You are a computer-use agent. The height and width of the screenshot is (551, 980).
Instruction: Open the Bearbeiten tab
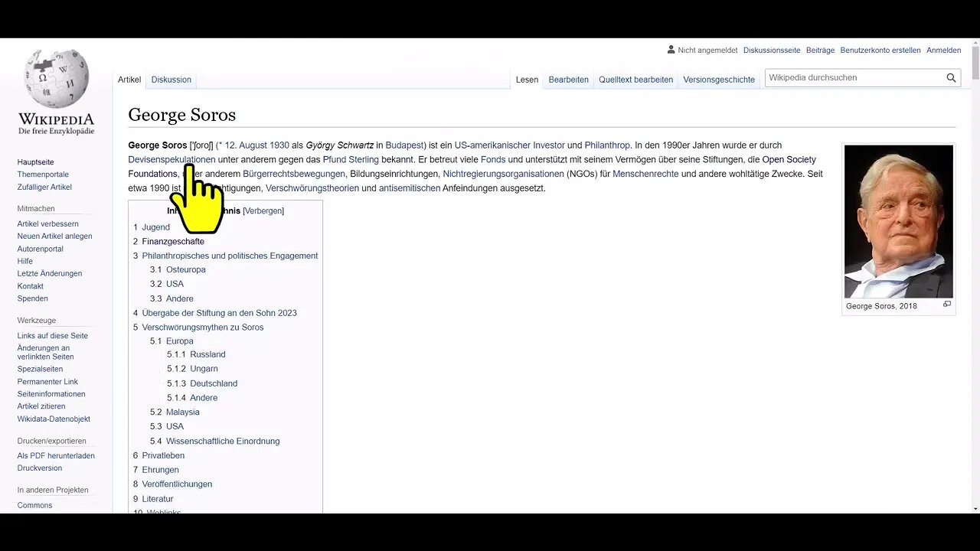pos(569,80)
